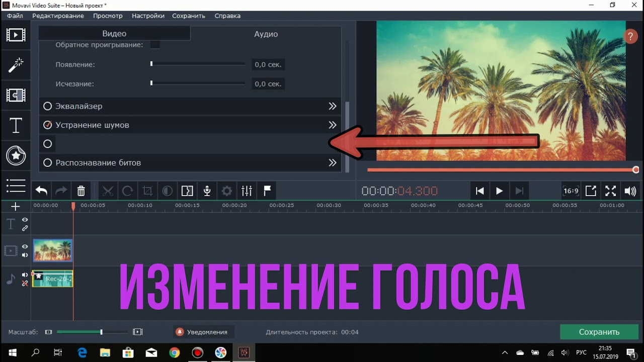Click the green Сохранить button

(599, 332)
